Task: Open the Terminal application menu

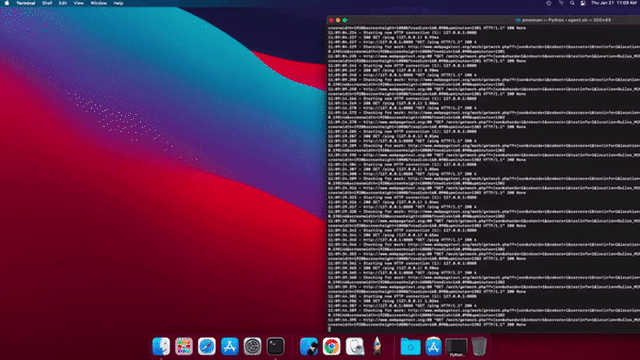Action: (x=26, y=3)
